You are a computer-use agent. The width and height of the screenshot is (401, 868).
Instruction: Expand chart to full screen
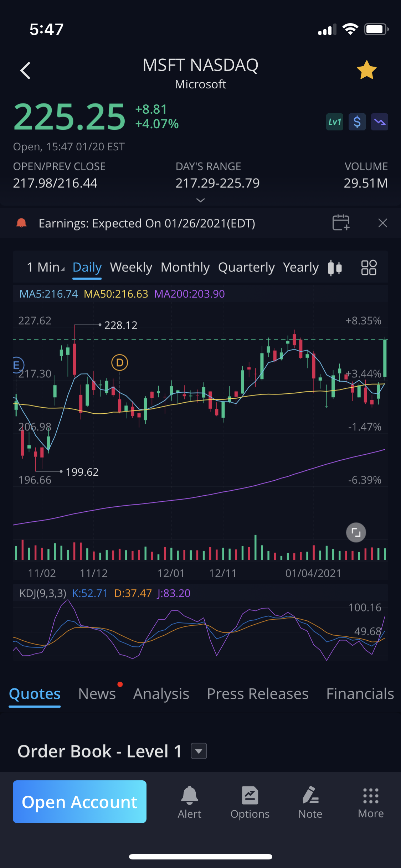tap(356, 532)
